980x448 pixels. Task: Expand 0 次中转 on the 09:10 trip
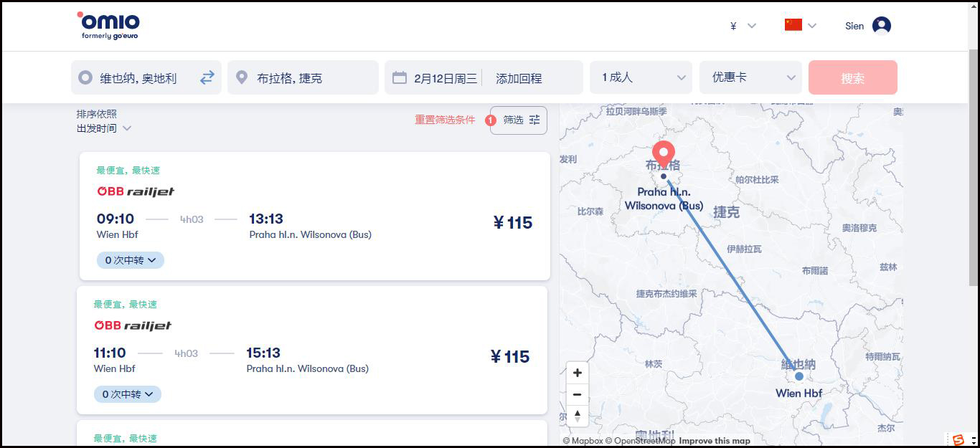click(130, 260)
